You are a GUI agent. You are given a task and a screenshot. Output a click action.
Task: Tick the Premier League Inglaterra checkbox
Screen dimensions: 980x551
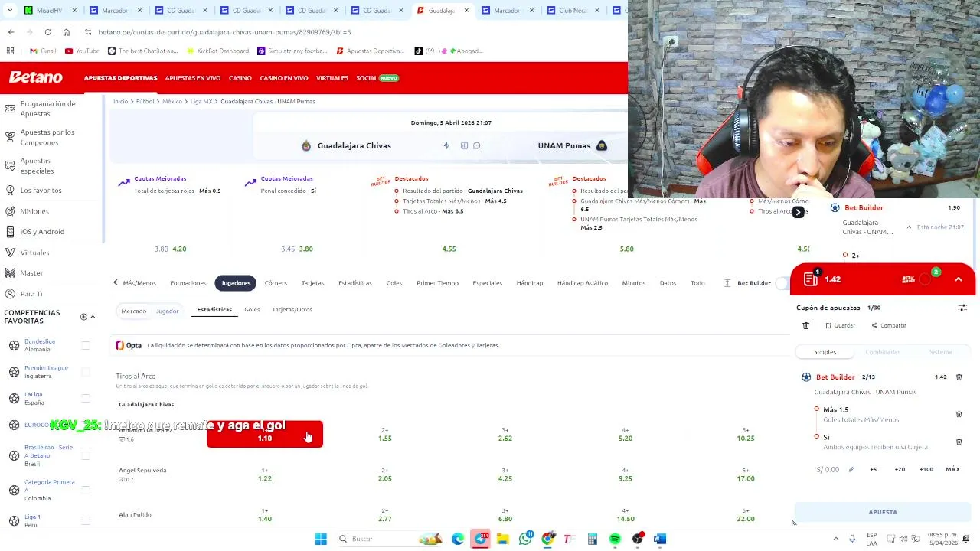pyautogui.click(x=86, y=372)
